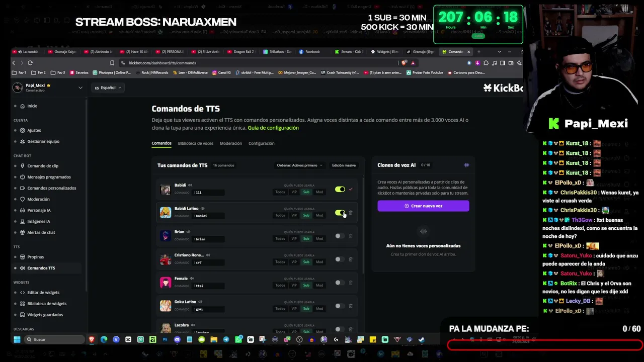Play the Brian voice preview speaker
Viewport: 644px width, 362px height.
188,232
